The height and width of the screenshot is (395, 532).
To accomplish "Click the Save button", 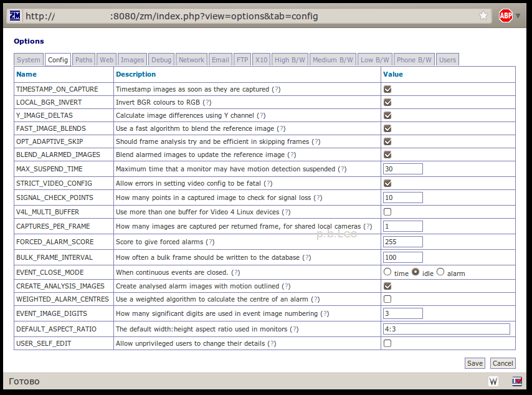I will [x=475, y=363].
